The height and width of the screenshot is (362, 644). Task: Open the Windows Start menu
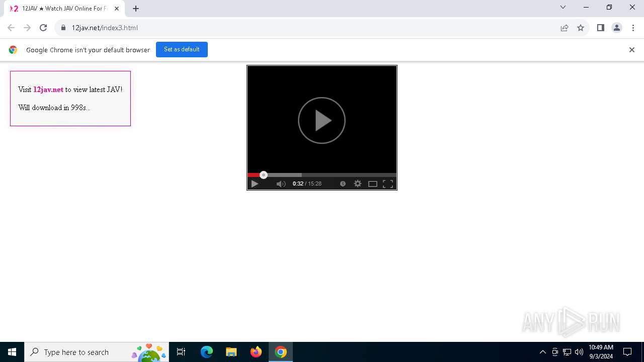(x=12, y=352)
